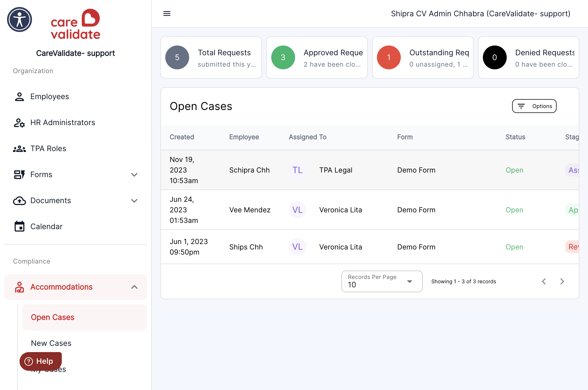Screen dimensions: 588x390
Task: Collapse the Accommodations section chevron
Action: pos(134,287)
